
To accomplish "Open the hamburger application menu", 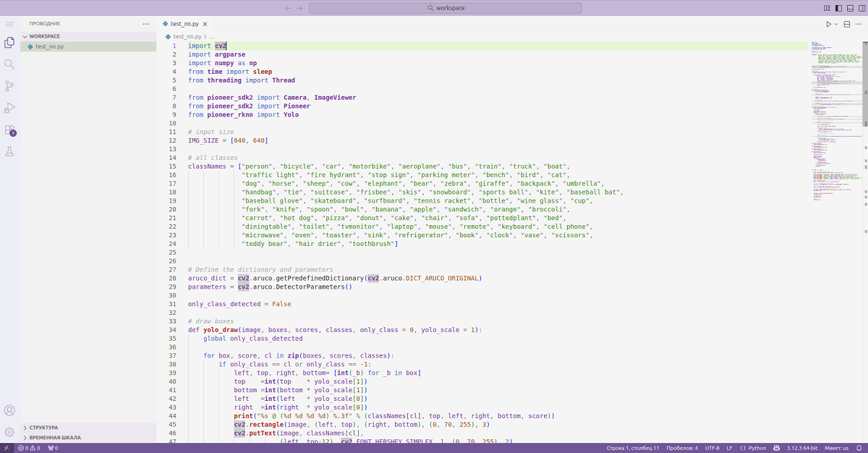I will [x=9, y=24].
